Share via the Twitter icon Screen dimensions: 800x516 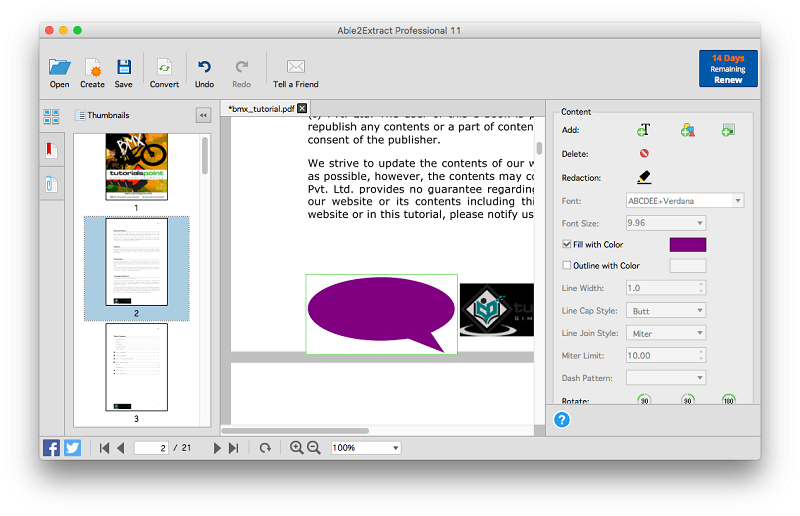[72, 448]
